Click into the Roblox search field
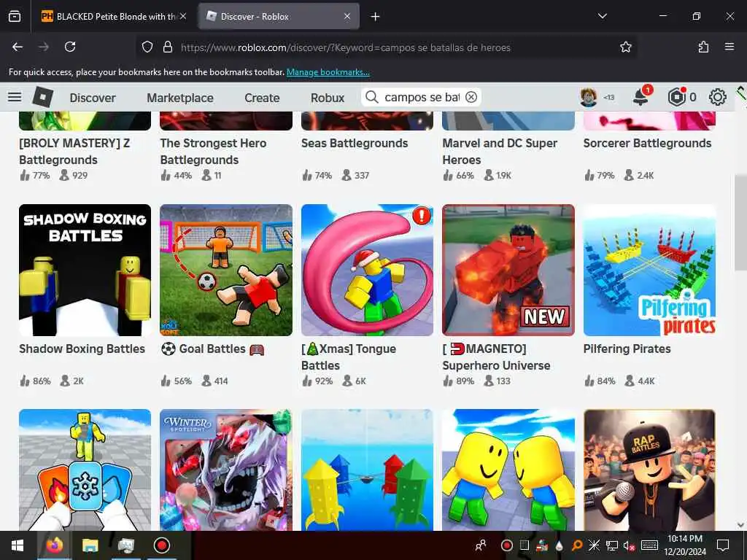Screen dimensions: 747x560 point(422,97)
